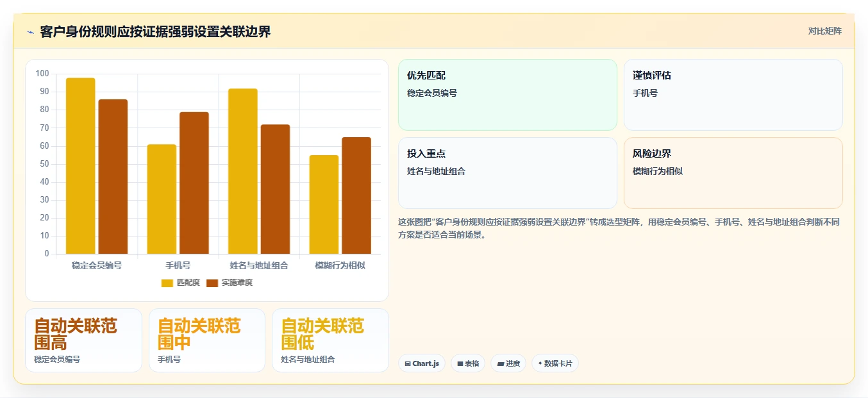Click 手机号 under 自动关联范围中
The image size is (868, 398).
pyautogui.click(x=169, y=360)
